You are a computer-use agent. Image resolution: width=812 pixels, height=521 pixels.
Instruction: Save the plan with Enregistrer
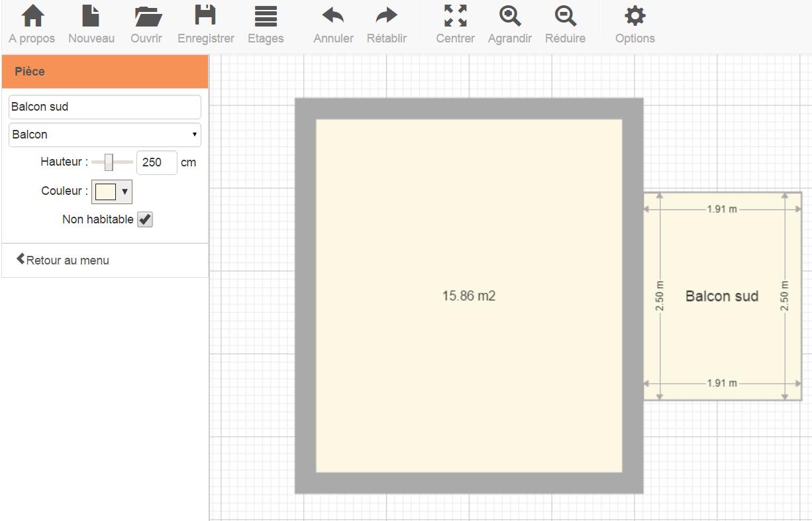click(x=205, y=17)
